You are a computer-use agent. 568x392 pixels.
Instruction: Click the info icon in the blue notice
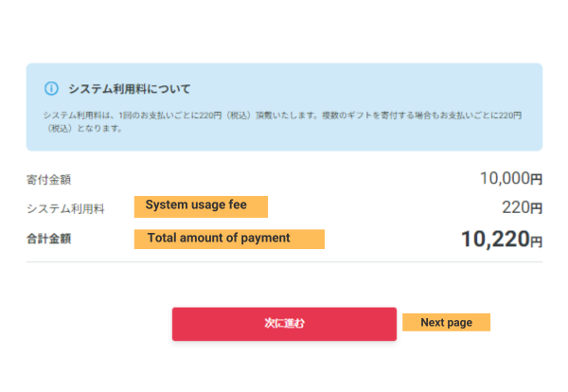point(51,89)
